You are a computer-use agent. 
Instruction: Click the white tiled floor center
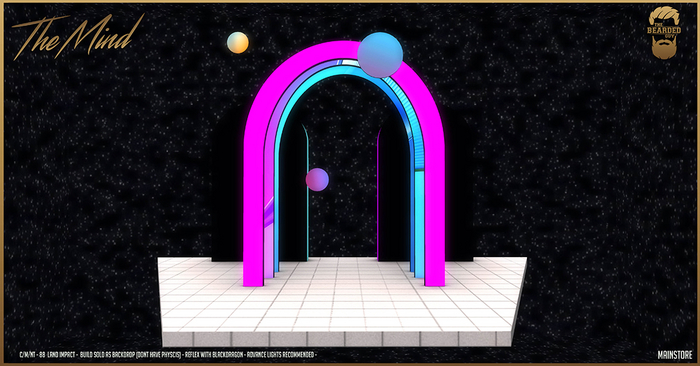(342, 295)
